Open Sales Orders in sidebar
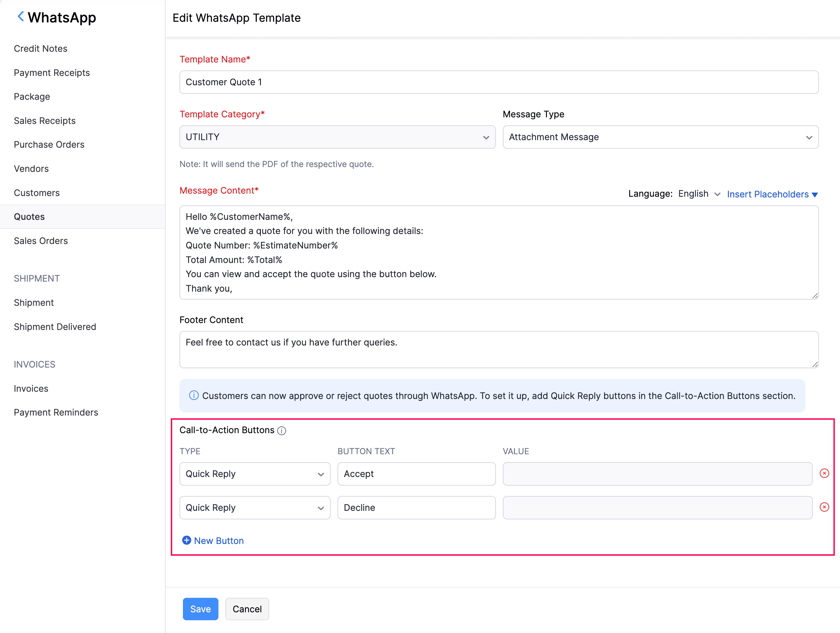This screenshot has width=840, height=633. coord(41,241)
